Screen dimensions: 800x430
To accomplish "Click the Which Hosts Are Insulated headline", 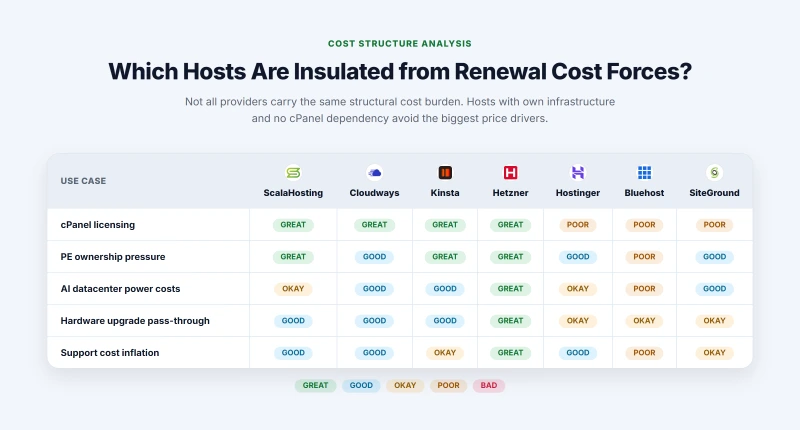I will click(400, 71).
